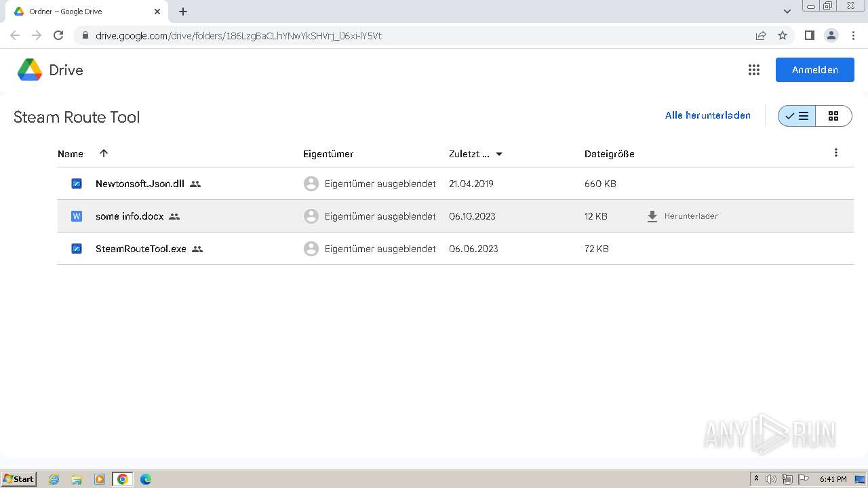
Task: Select the Newtonsoft.Json.dll file name
Action: pyautogui.click(x=140, y=184)
